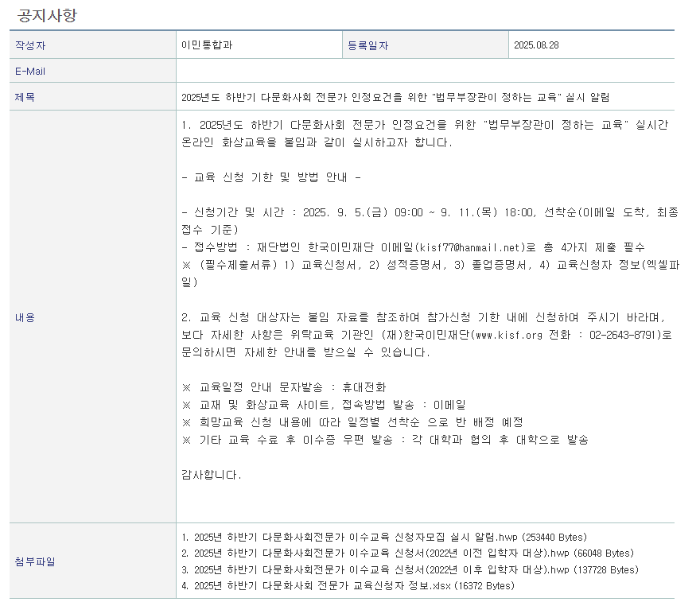Click the E-Mail label cell
The height and width of the screenshot is (602, 700).
92,71
